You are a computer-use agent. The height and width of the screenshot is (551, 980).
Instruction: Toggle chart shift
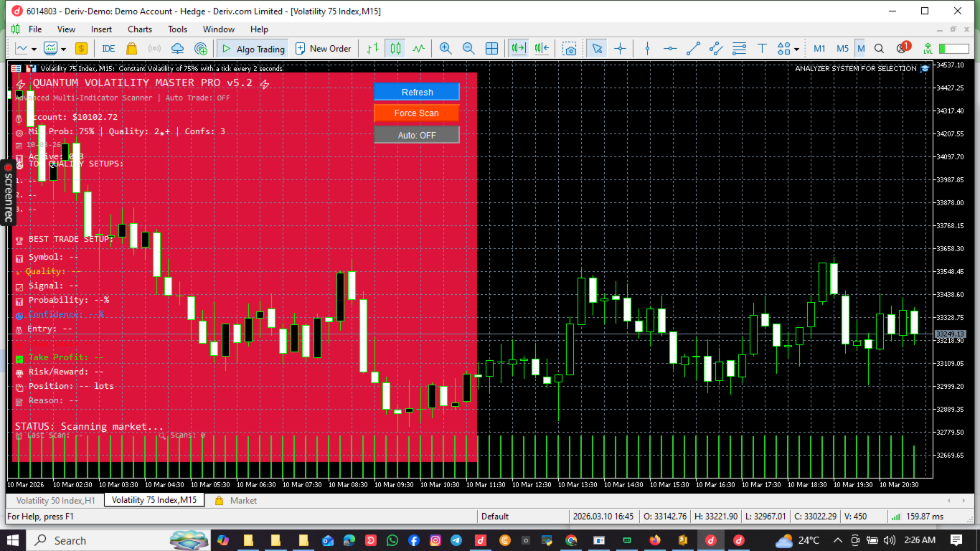542,49
